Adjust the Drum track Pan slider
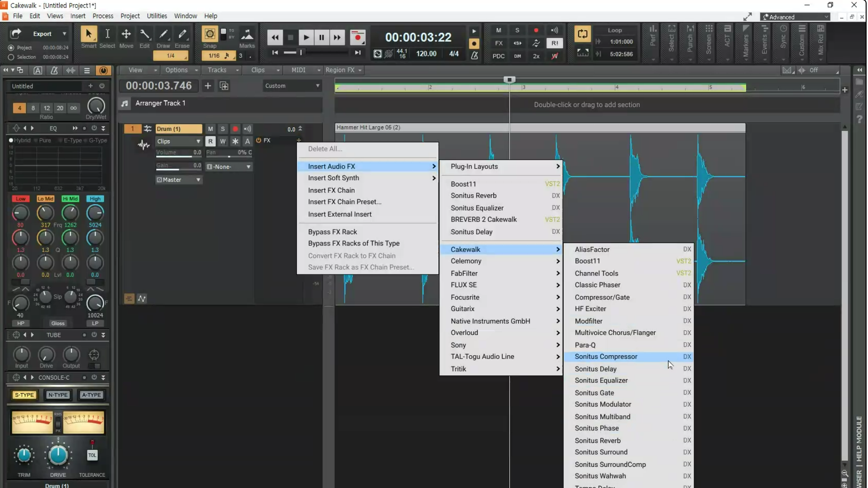 point(229,153)
